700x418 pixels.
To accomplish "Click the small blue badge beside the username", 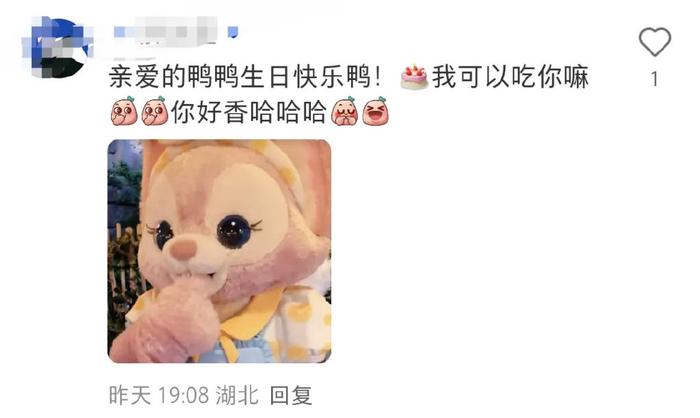I will click(x=233, y=32).
